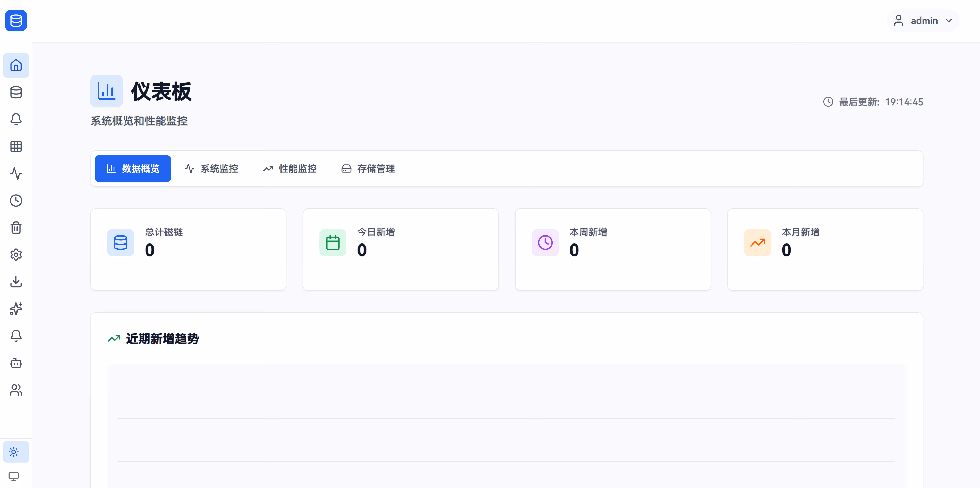Click the grid table sidebar icon
Image resolution: width=980 pixels, height=488 pixels.
[16, 147]
